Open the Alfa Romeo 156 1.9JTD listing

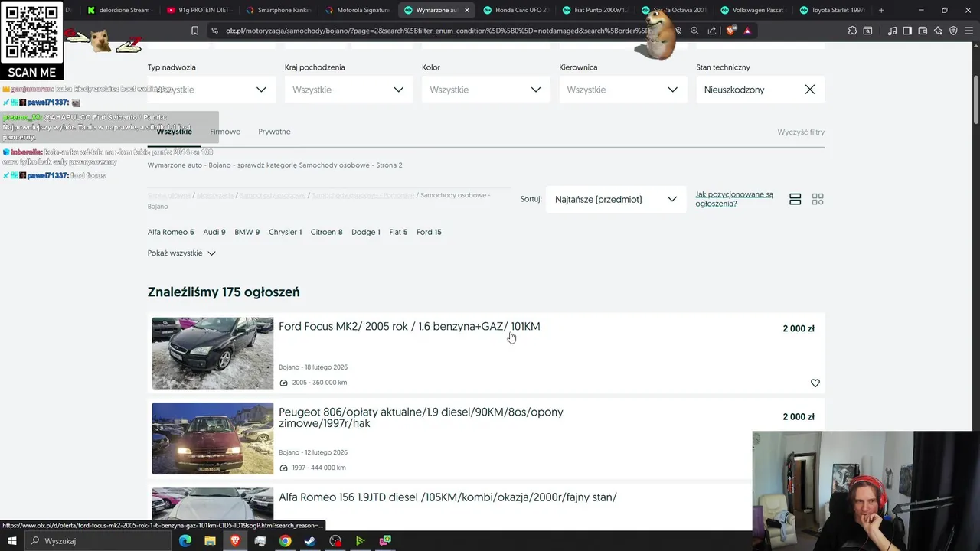pos(447,497)
